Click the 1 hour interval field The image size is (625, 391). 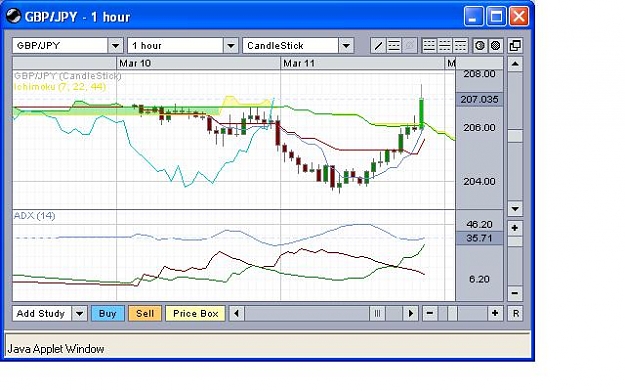(175, 45)
